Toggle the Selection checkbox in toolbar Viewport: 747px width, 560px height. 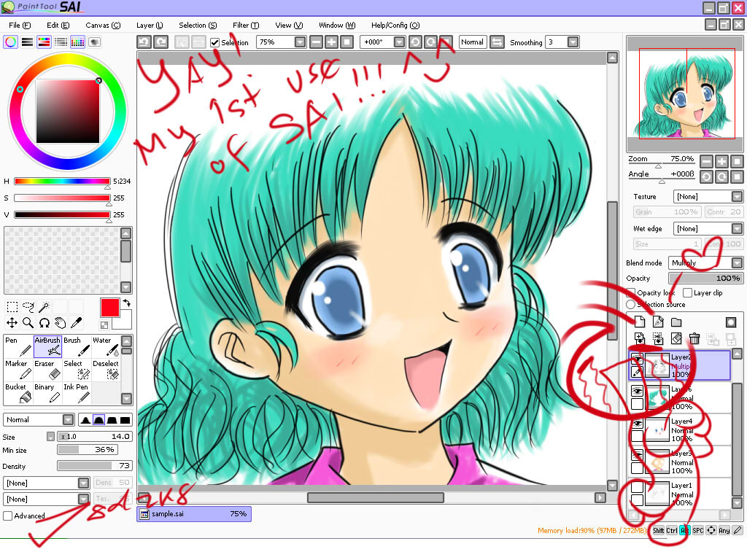click(x=215, y=42)
